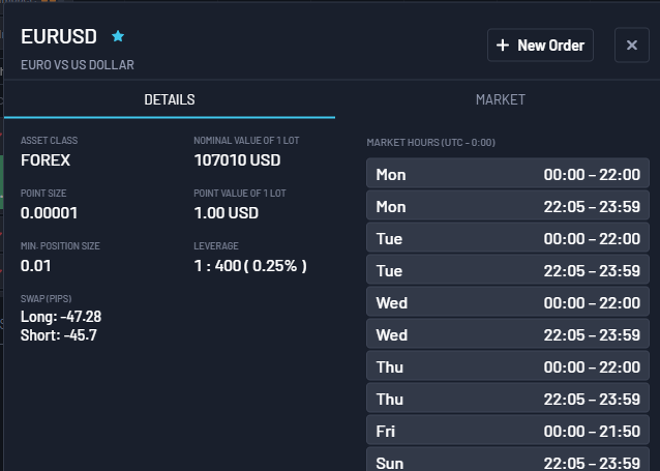Select the Wed 22:05 – 23:59 row
The image size is (660, 471).
(508, 335)
